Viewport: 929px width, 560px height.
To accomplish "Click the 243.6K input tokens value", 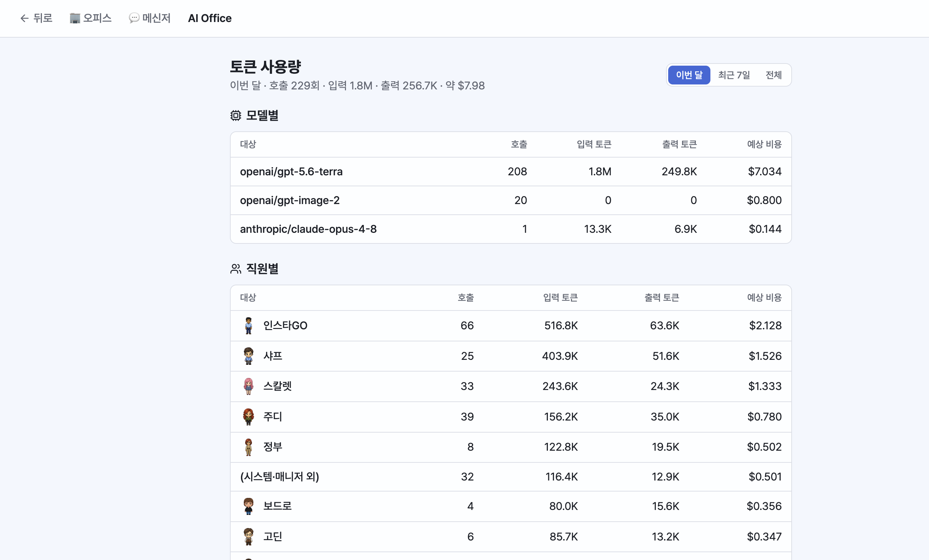I will 560,386.
